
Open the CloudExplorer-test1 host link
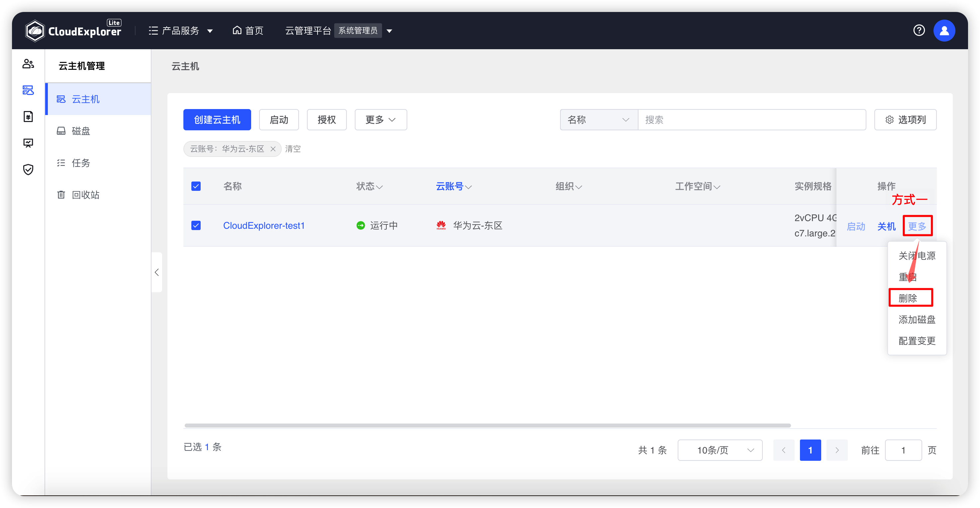click(x=264, y=225)
